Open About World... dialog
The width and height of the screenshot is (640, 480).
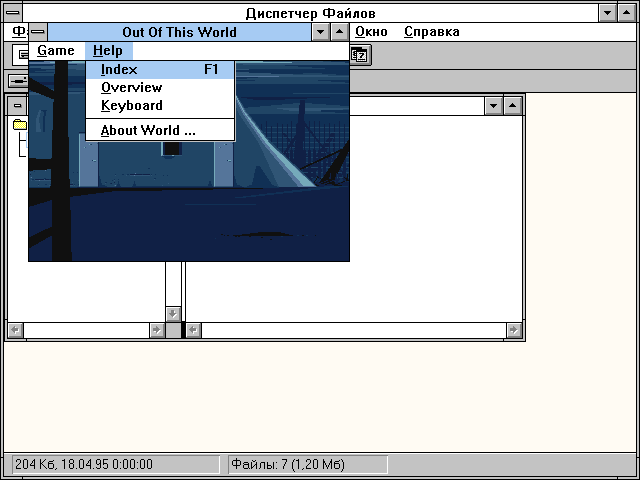coord(160,131)
